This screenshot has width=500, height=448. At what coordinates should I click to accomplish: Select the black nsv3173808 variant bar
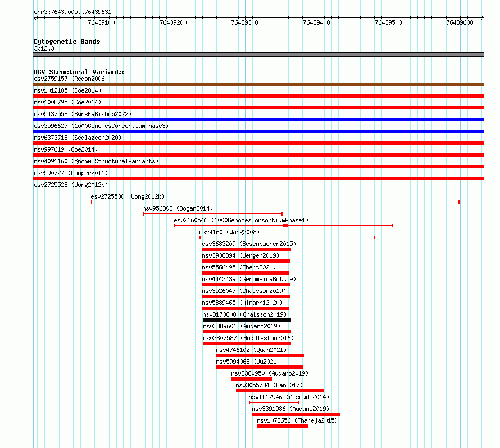click(x=247, y=320)
